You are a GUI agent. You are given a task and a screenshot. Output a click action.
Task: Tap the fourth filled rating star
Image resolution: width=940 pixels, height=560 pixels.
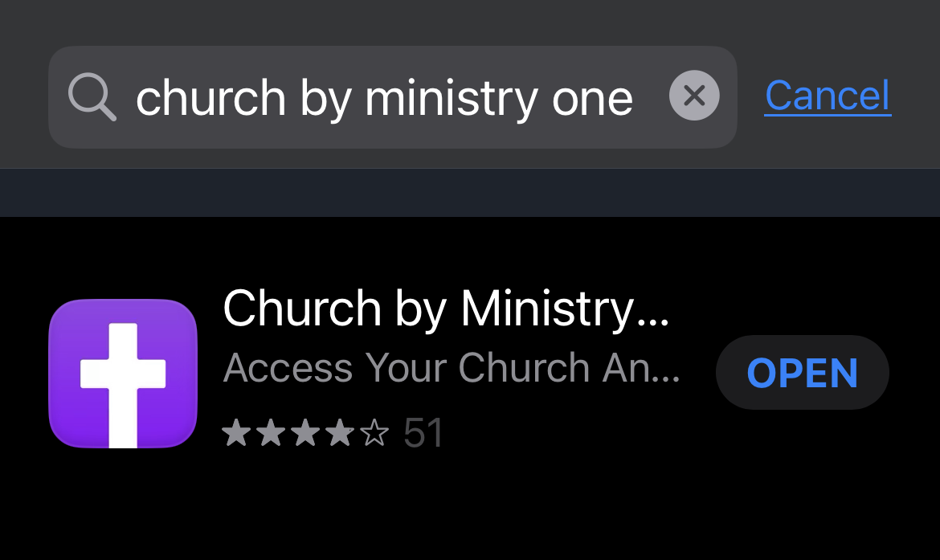[339, 434]
